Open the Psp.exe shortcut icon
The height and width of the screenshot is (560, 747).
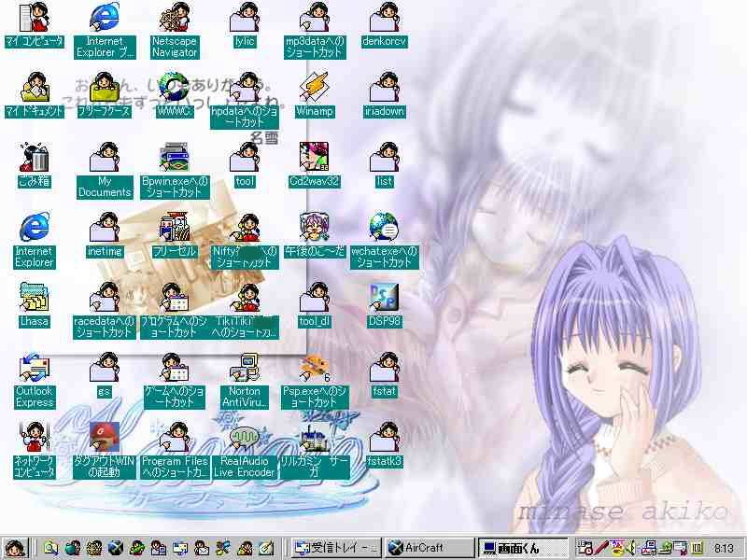(315, 369)
